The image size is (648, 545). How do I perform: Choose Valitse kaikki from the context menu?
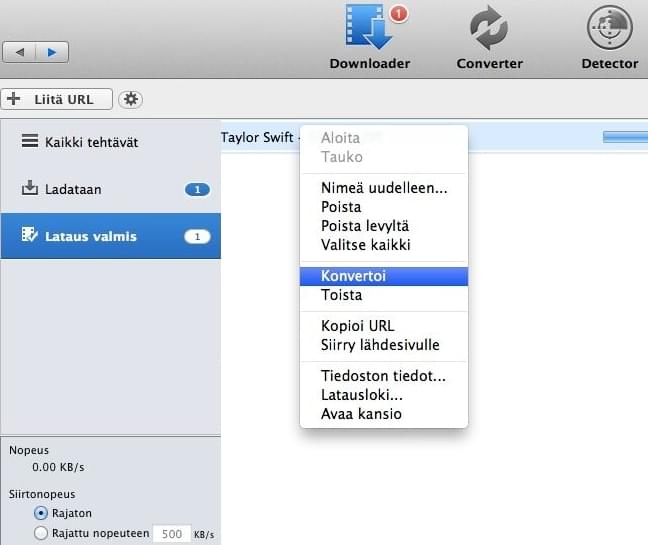pyautogui.click(x=384, y=245)
